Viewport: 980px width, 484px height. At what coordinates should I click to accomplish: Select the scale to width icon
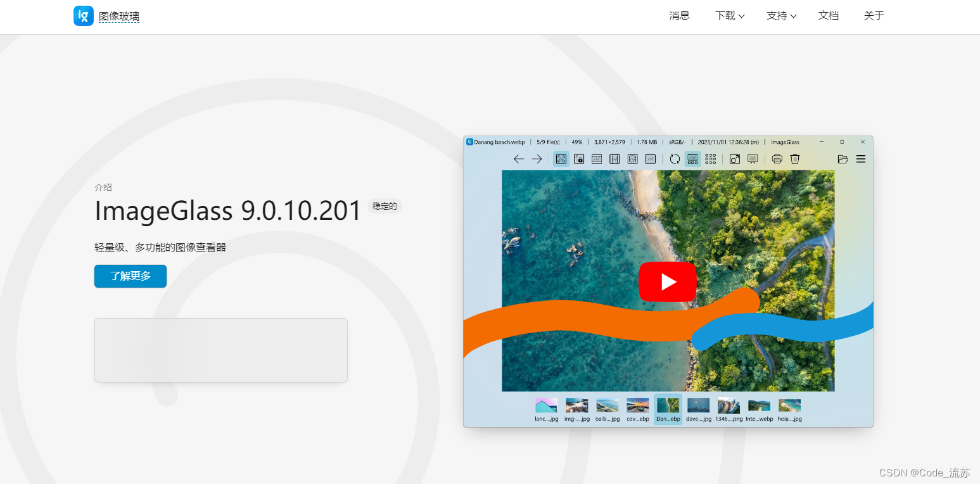point(597,159)
